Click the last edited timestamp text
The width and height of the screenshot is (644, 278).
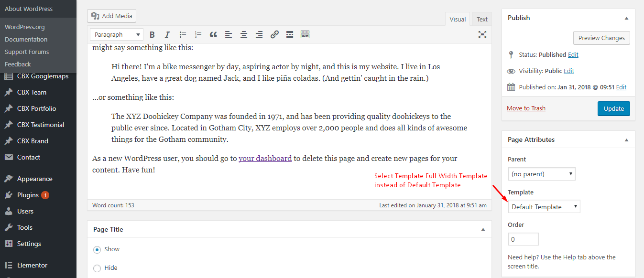pyautogui.click(x=433, y=205)
